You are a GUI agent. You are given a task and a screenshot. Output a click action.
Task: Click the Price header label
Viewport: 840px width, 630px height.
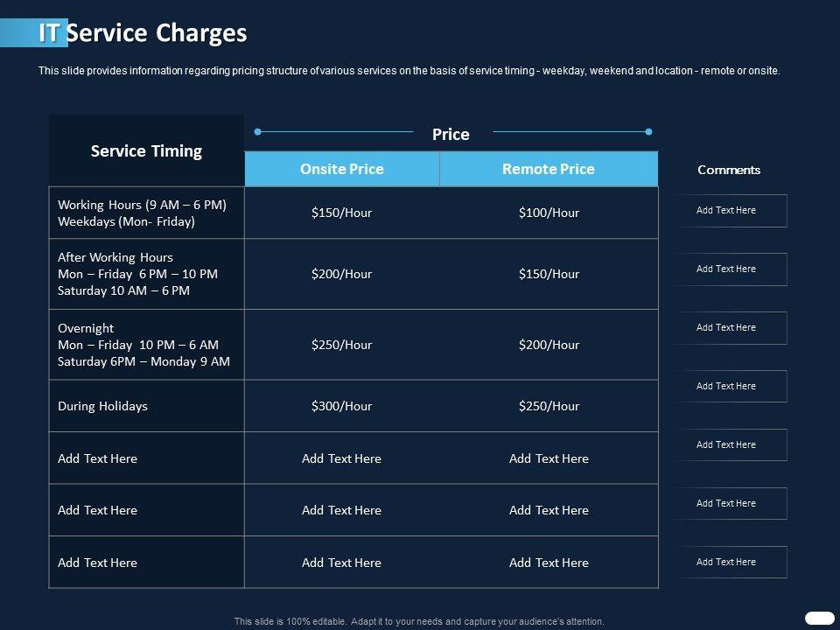[451, 134]
